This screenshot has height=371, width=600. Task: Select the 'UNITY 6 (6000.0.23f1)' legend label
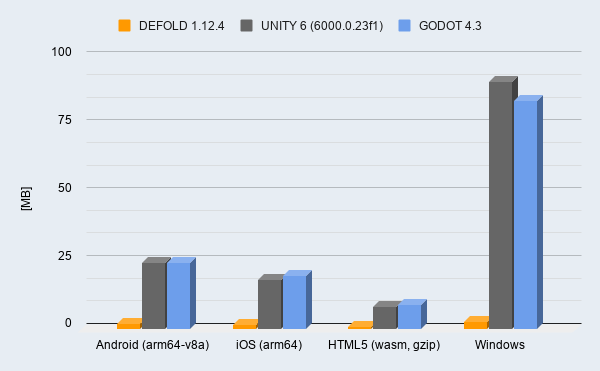(x=322, y=26)
